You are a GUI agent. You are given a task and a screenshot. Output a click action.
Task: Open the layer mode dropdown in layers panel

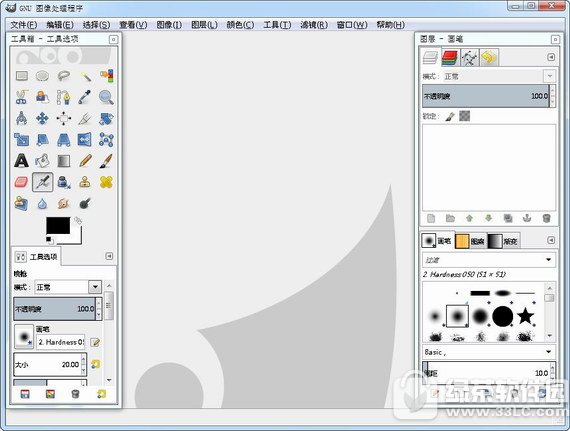550,76
